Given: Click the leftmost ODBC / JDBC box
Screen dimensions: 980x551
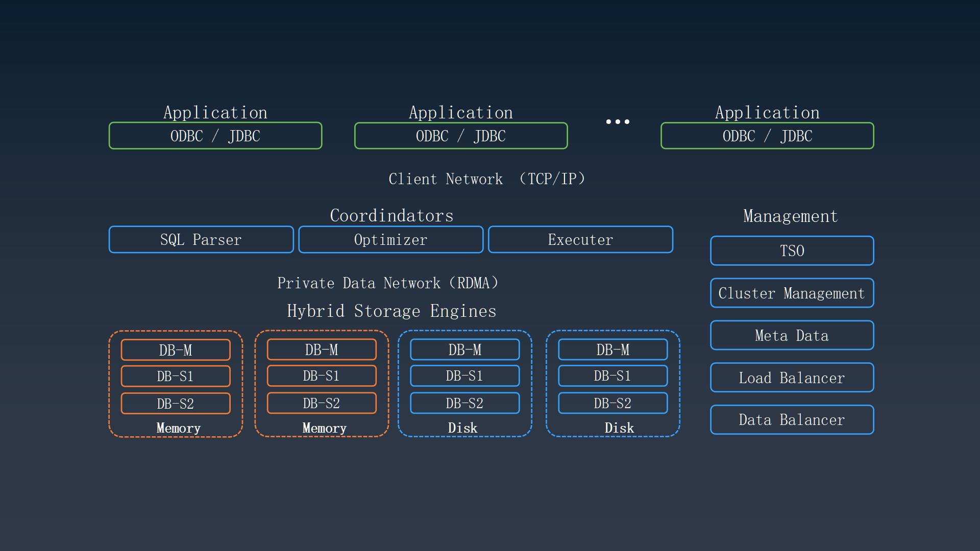Looking at the screenshot, I should coord(215,136).
